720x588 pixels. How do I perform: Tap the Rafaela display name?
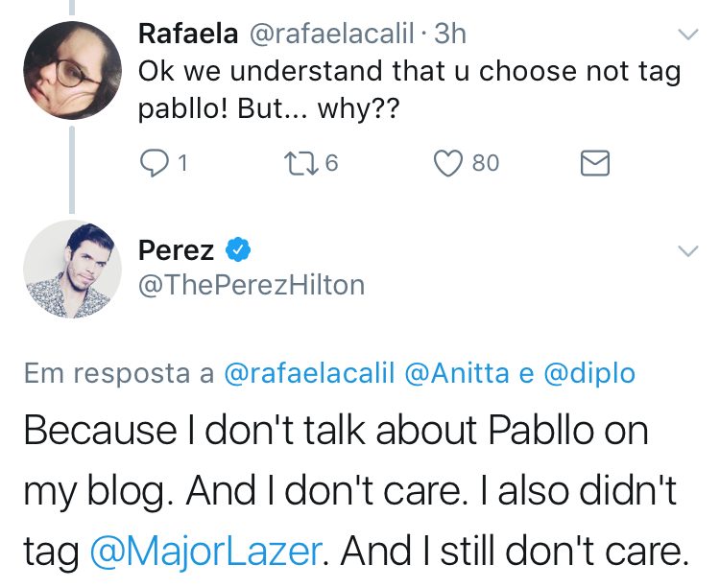[187, 35]
